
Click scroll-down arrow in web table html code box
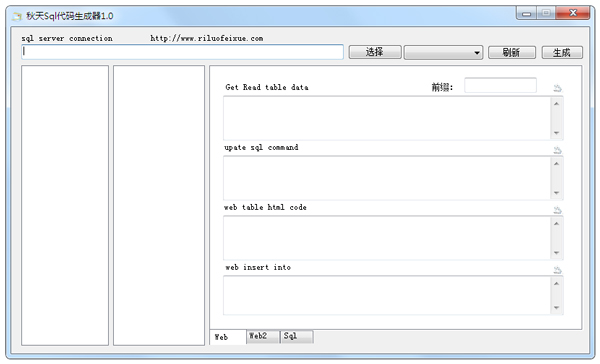(556, 253)
